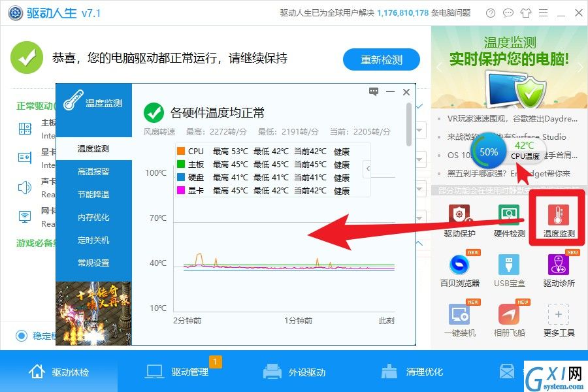The width and height of the screenshot is (588, 392).
Task: Launch 百贝浏览器 tool
Action: (x=460, y=270)
